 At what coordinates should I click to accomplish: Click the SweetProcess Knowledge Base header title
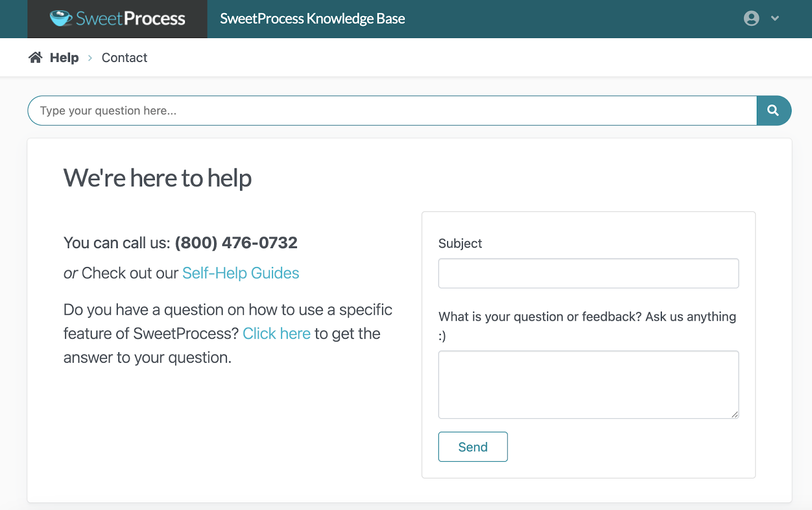coord(312,18)
